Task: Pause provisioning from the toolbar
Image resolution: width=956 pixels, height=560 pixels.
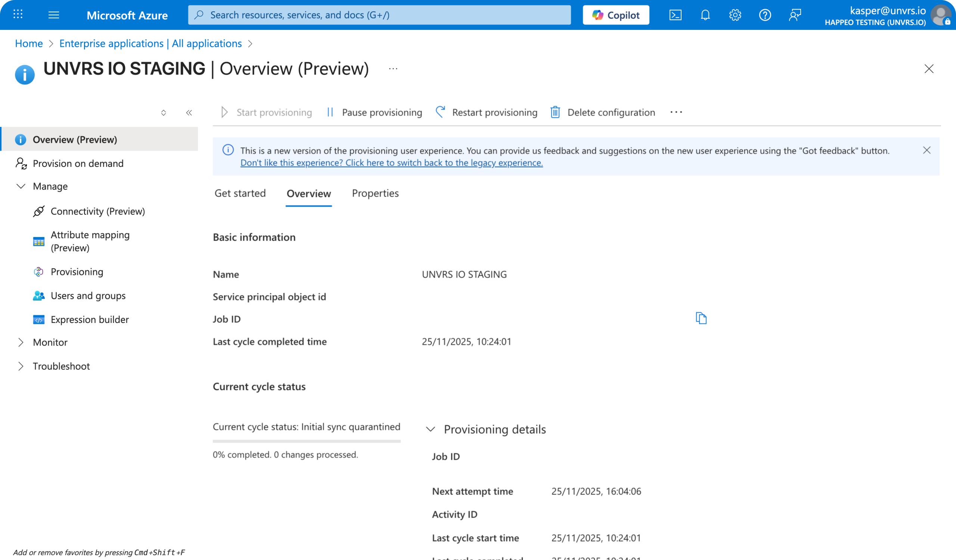Action: coord(382,112)
